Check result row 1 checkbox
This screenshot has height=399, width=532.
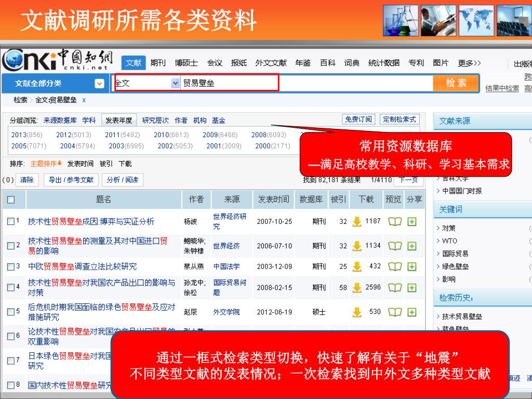[10, 221]
